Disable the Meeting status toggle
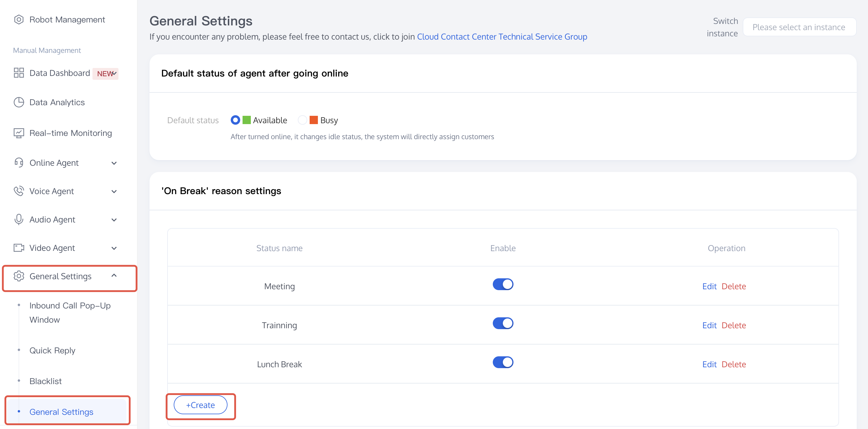Screen dimensions: 868x429 (x=503, y=285)
